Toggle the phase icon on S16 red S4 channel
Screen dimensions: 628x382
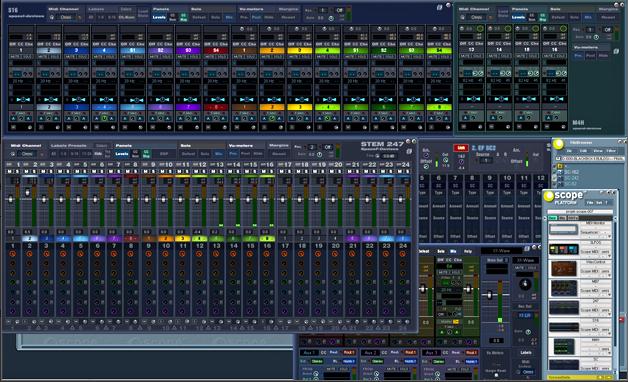[x=217, y=99]
